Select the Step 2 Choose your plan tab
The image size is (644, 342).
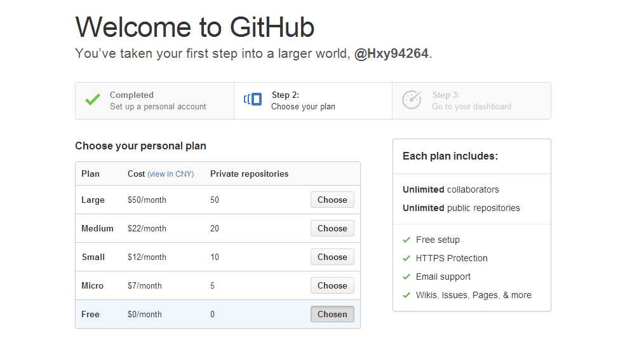(313, 100)
